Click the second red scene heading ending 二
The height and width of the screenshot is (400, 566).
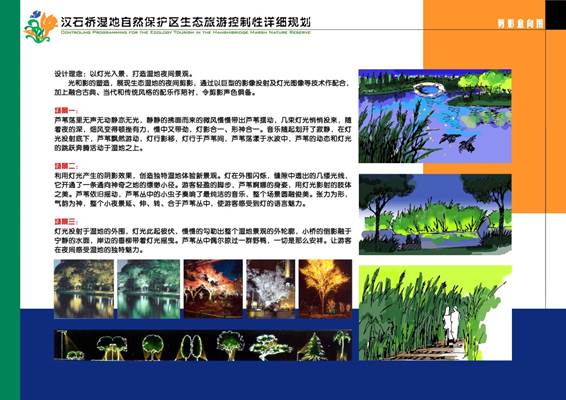pyautogui.click(x=66, y=166)
